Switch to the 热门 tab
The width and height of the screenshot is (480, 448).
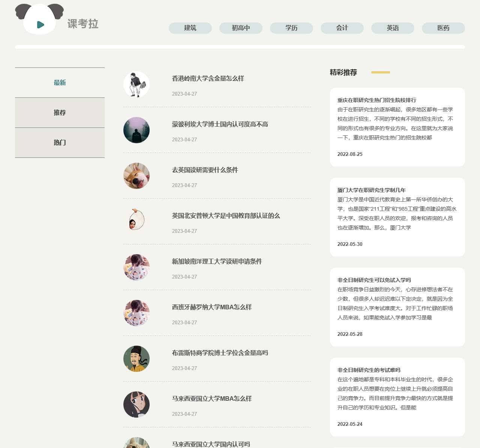click(60, 142)
